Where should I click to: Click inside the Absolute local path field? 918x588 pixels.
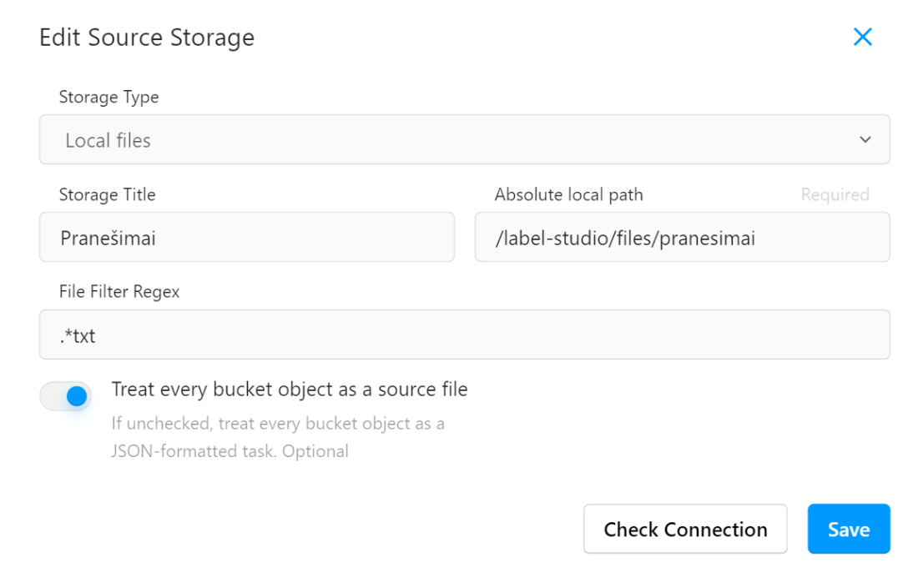tap(683, 237)
